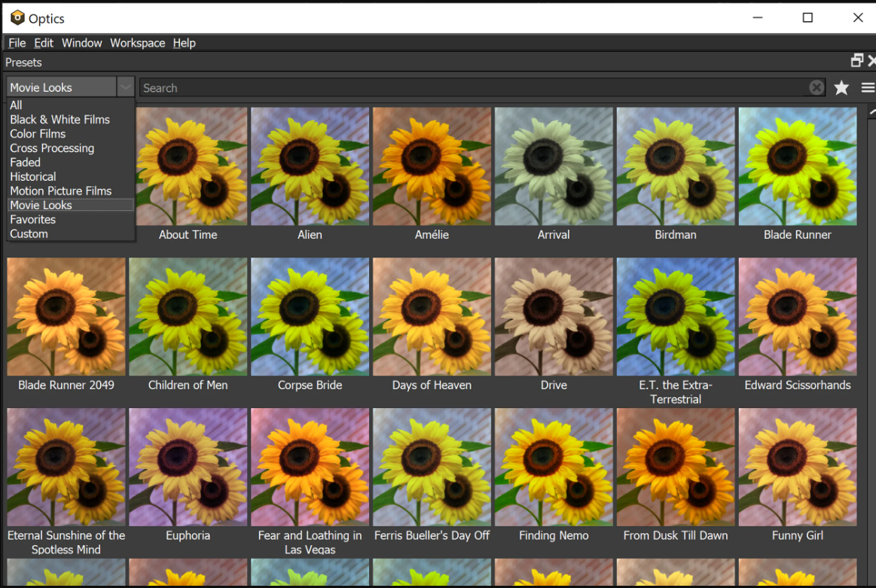876x588 pixels.
Task: Apply the Days of Heaven preset
Action: tap(432, 317)
